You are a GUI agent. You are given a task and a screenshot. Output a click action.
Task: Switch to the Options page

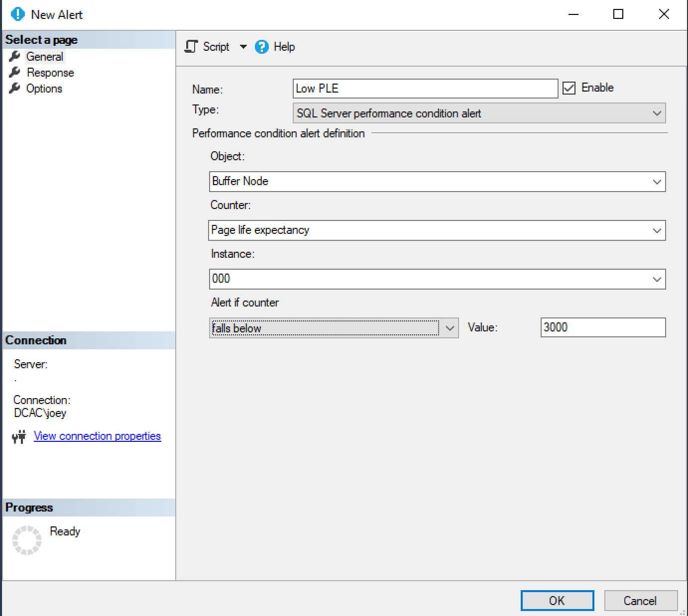click(x=44, y=89)
